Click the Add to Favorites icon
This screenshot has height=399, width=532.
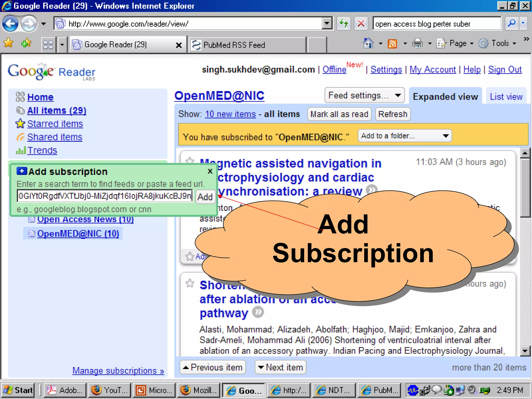(x=26, y=43)
